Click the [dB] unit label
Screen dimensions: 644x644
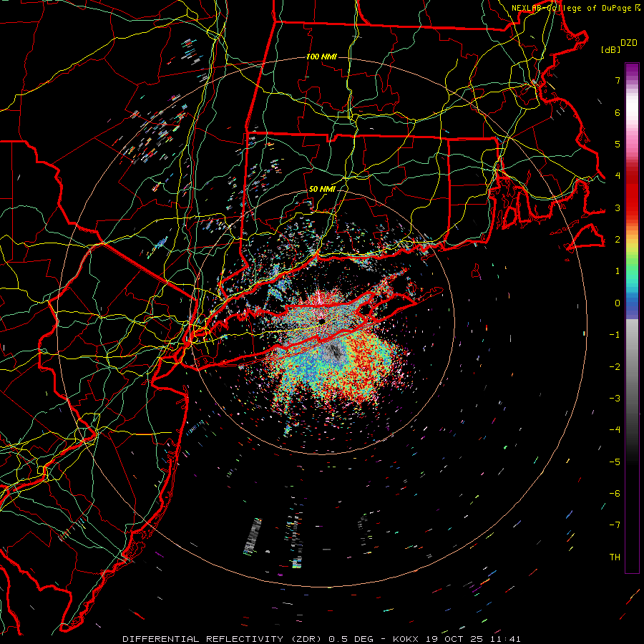coord(610,49)
